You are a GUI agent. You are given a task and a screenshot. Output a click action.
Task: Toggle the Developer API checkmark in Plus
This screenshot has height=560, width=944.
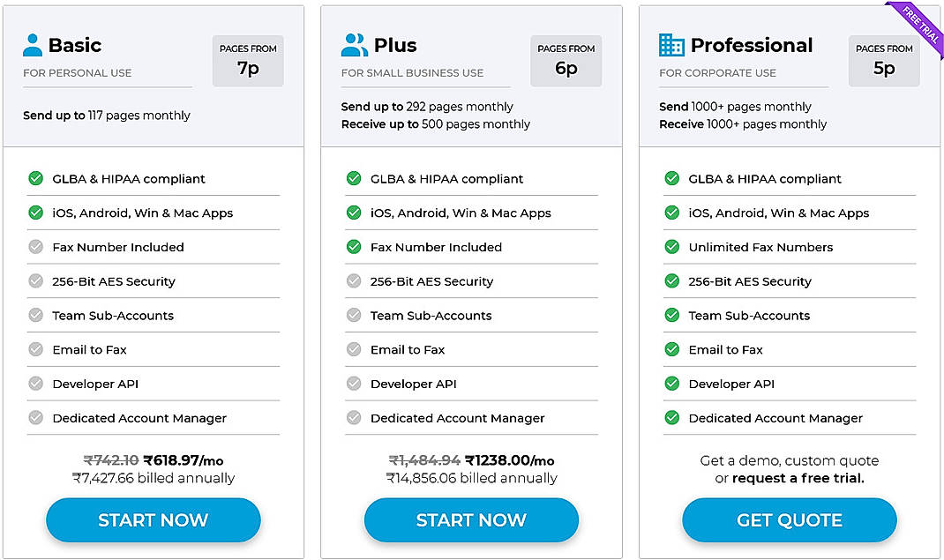(x=354, y=383)
